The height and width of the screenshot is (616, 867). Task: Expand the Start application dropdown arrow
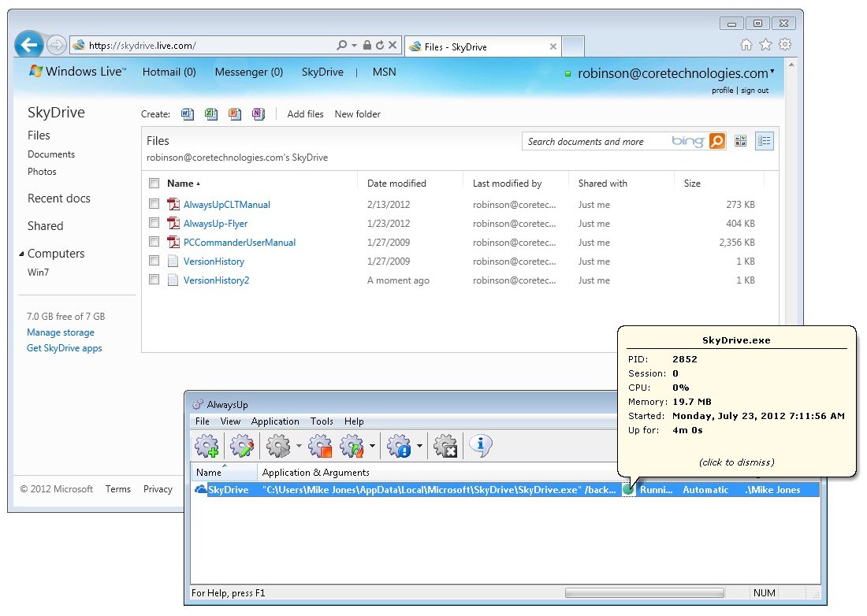pos(299,446)
